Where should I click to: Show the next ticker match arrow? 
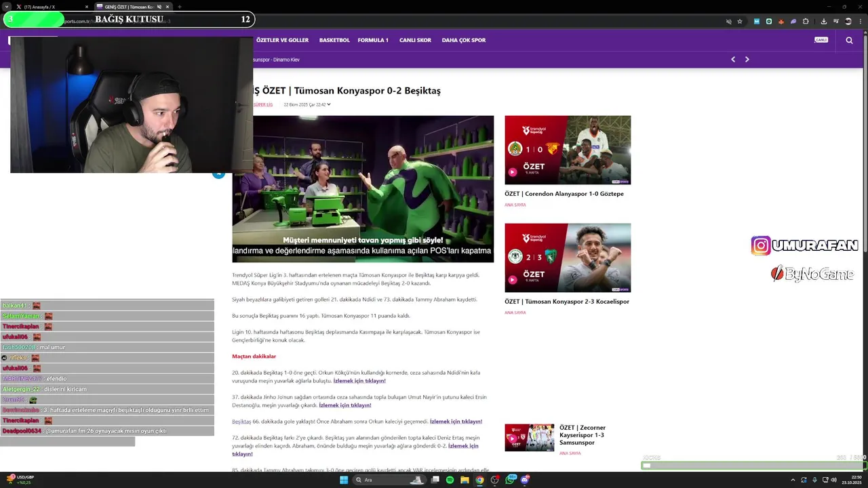tap(747, 60)
